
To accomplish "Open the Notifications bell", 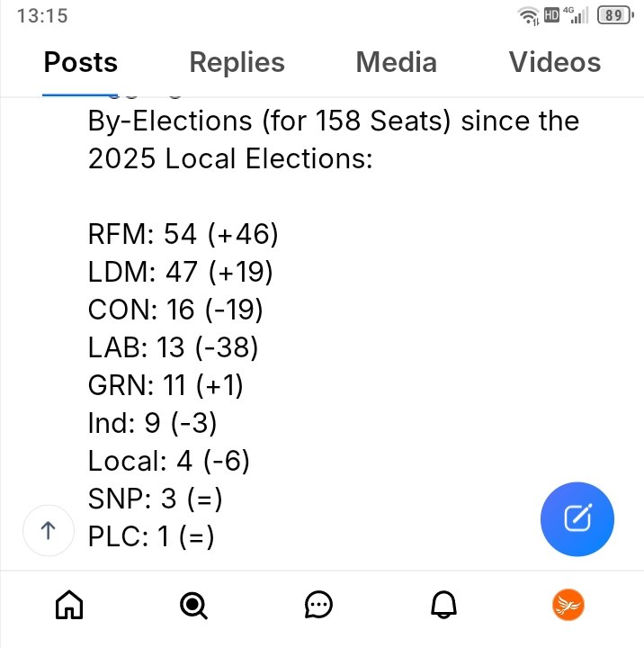I will (443, 606).
